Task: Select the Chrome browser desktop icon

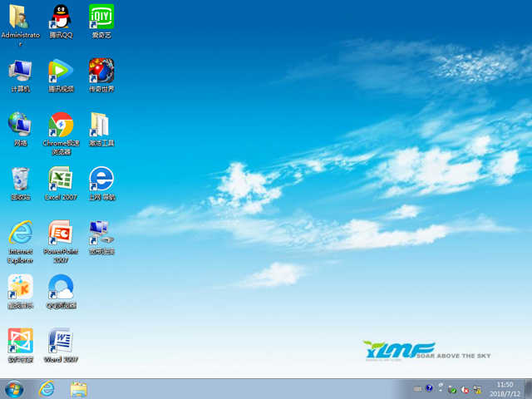Action: [60, 126]
